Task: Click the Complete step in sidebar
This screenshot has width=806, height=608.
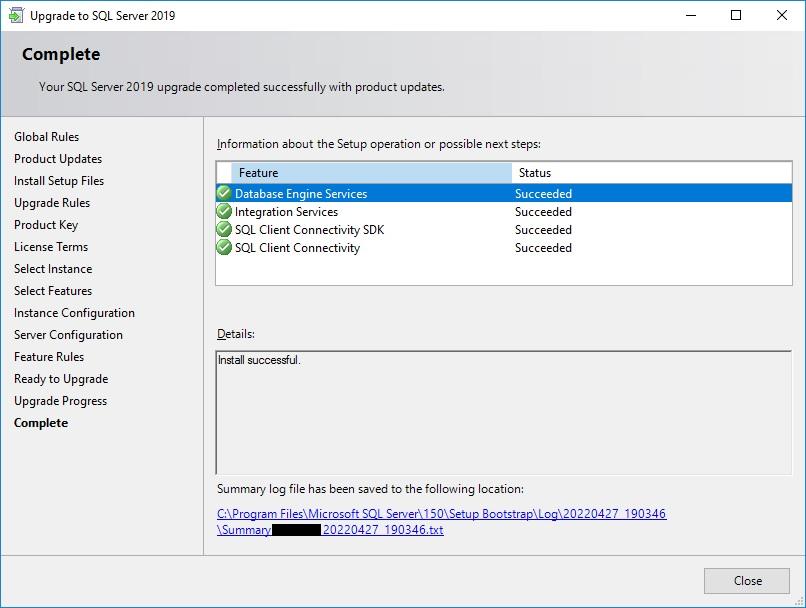Action: pos(41,423)
